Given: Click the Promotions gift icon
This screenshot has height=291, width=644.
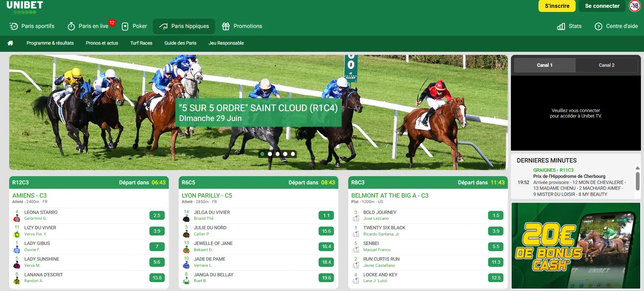Looking at the screenshot, I should tap(226, 27).
